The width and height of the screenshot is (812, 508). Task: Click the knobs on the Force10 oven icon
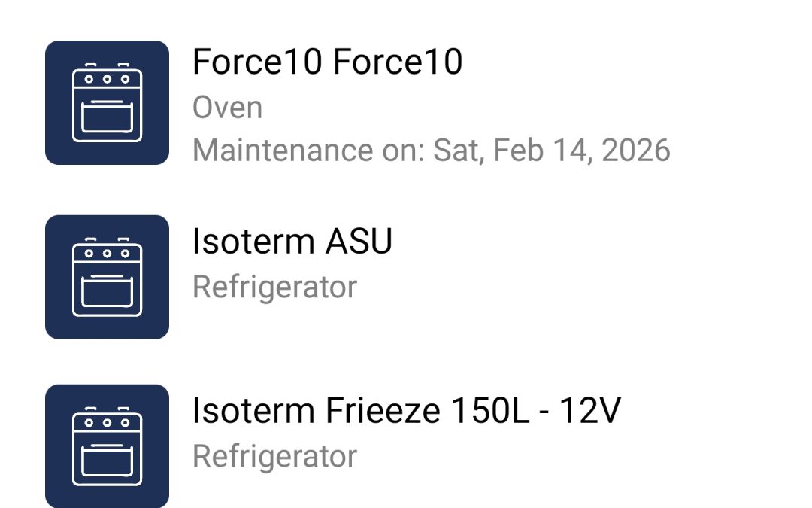[x=108, y=79]
